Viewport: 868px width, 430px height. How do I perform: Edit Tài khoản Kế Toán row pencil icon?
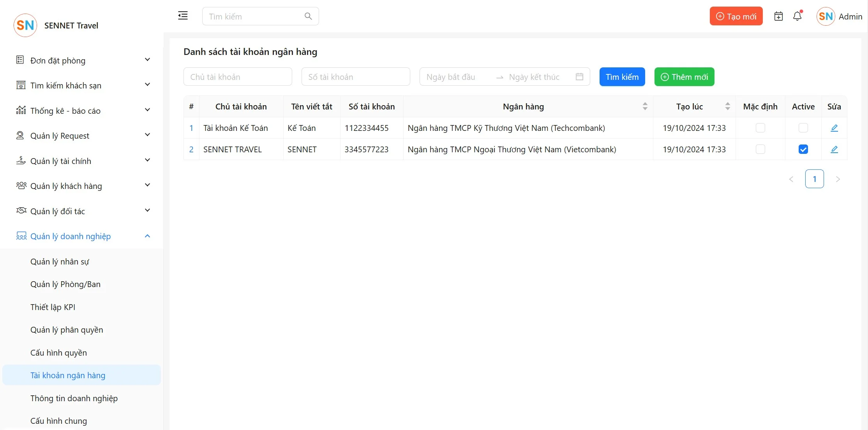point(834,128)
